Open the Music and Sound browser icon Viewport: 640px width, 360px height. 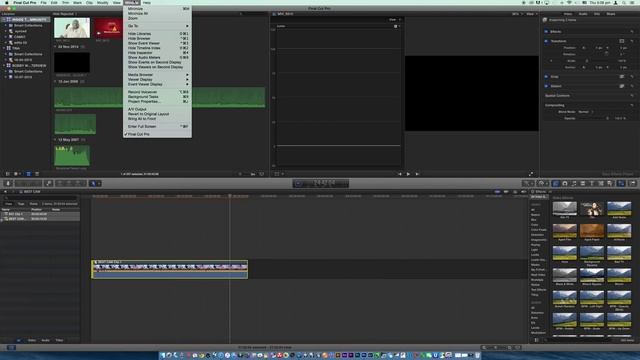pos(574,184)
